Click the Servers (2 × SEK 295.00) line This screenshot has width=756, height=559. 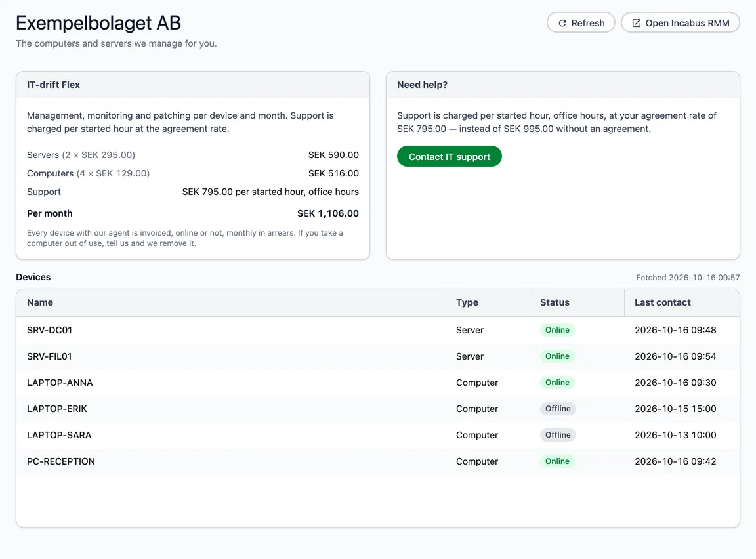pos(81,155)
